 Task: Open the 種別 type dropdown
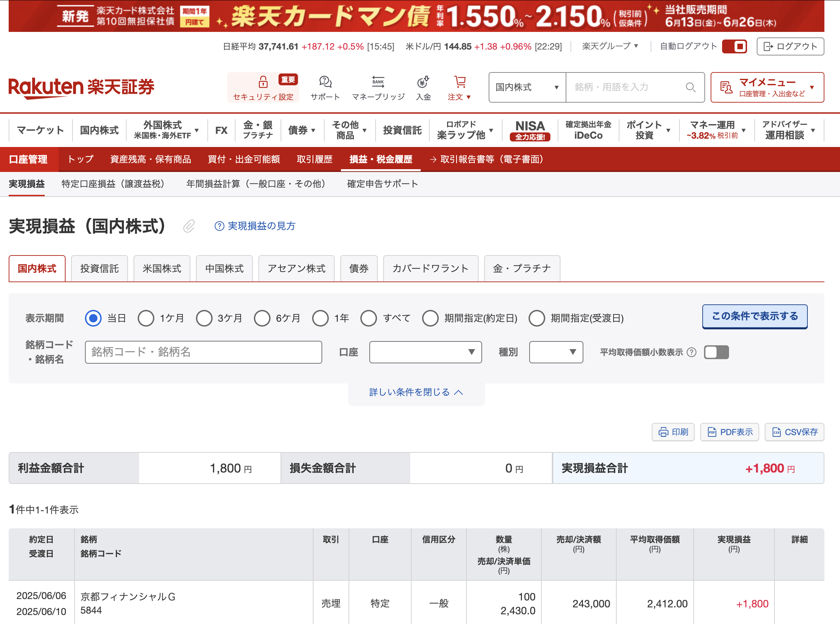click(556, 352)
